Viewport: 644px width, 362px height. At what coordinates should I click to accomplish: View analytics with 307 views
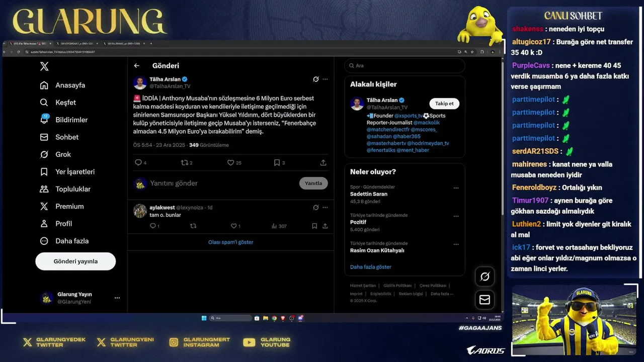[279, 226]
